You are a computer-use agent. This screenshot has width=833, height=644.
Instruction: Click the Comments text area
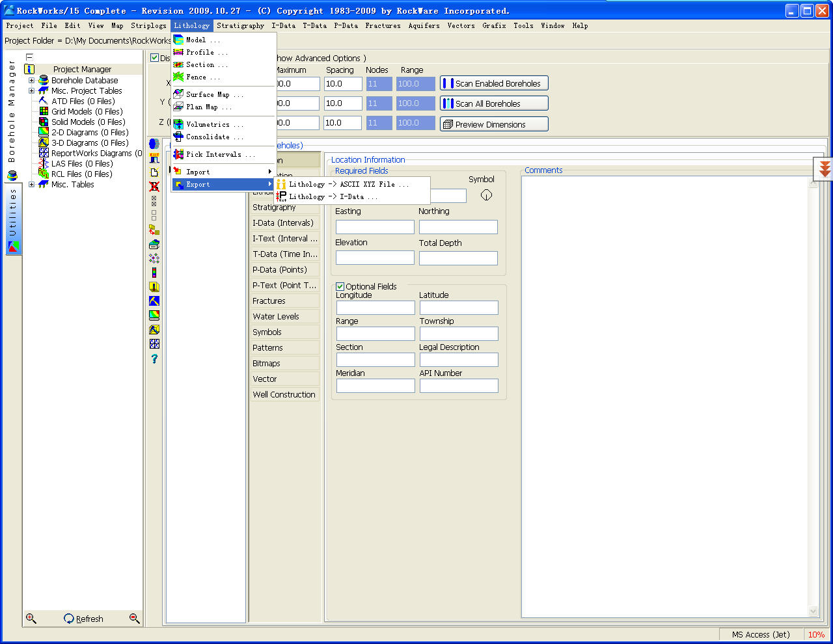pos(664,397)
